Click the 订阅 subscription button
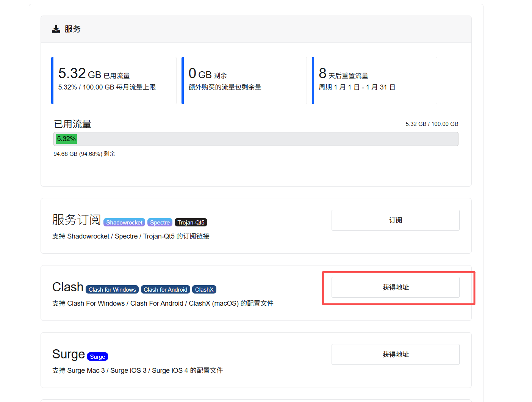This screenshot has width=532, height=402. point(395,220)
